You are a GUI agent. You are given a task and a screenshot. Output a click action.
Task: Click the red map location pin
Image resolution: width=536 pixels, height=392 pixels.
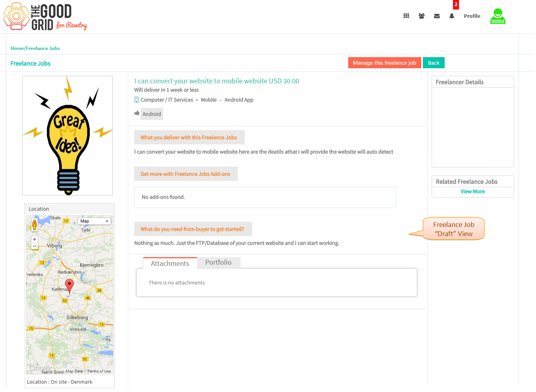pos(69,286)
